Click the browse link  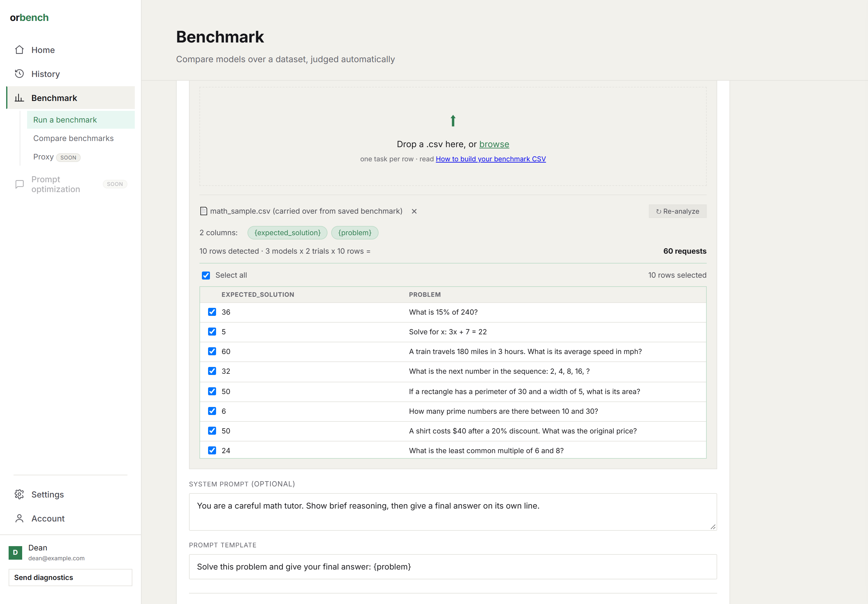pos(494,144)
